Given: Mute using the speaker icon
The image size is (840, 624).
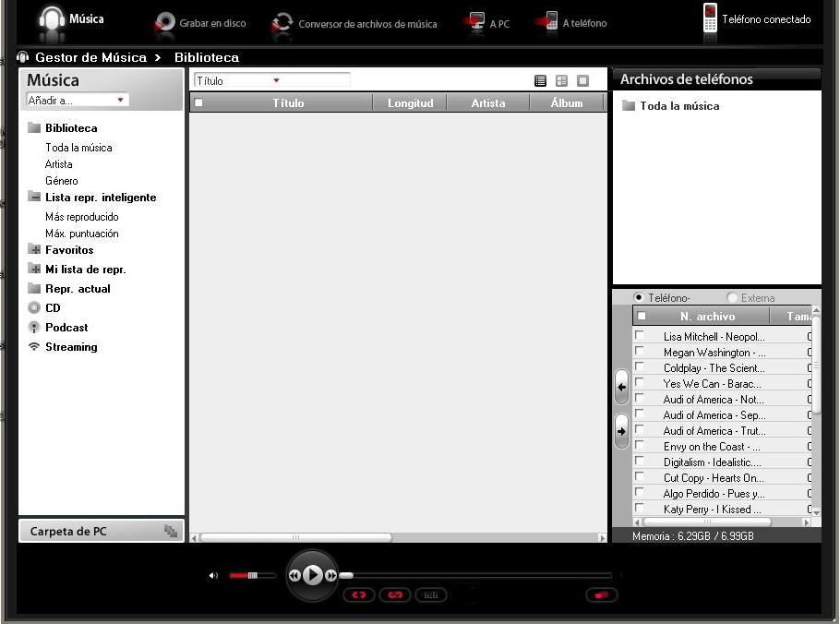Looking at the screenshot, I should 213,575.
